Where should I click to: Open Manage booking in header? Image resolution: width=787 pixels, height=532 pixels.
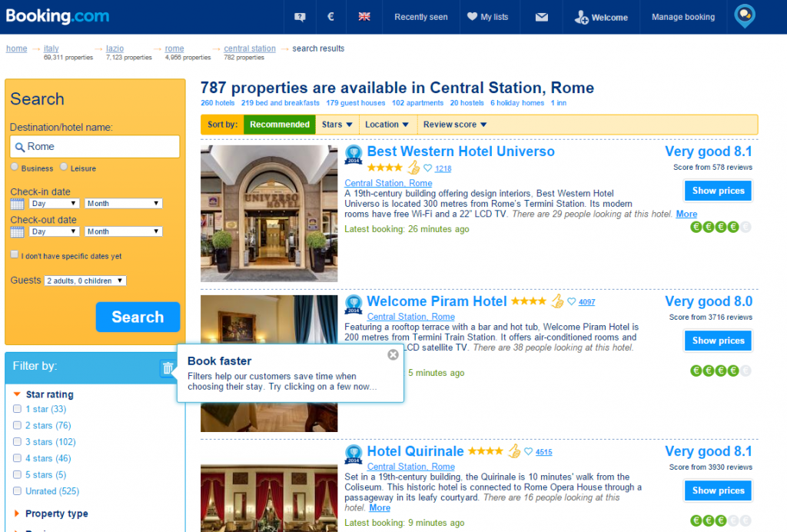[x=683, y=17]
